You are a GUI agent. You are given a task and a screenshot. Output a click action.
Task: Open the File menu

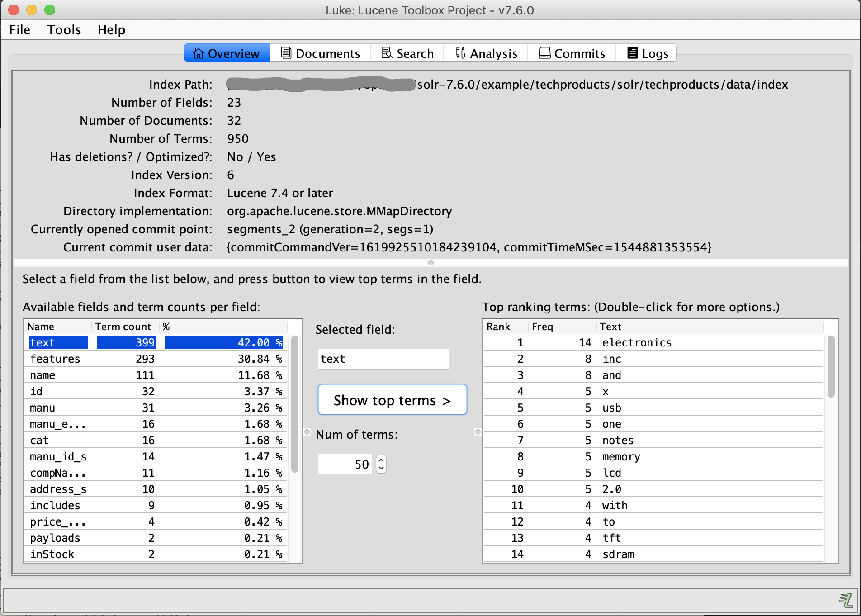pyautogui.click(x=20, y=30)
